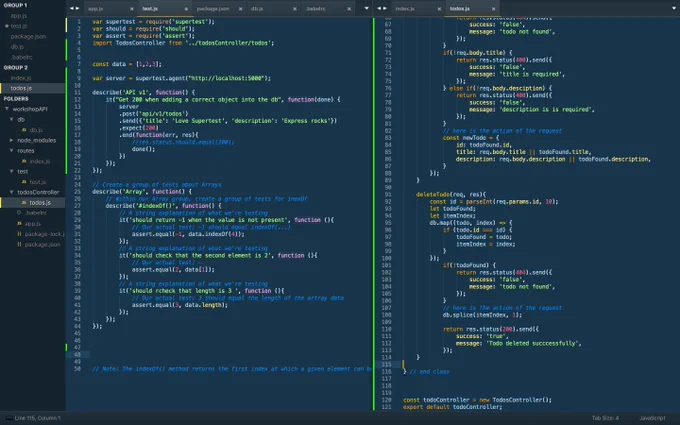Collapse the db folder

click(12, 119)
